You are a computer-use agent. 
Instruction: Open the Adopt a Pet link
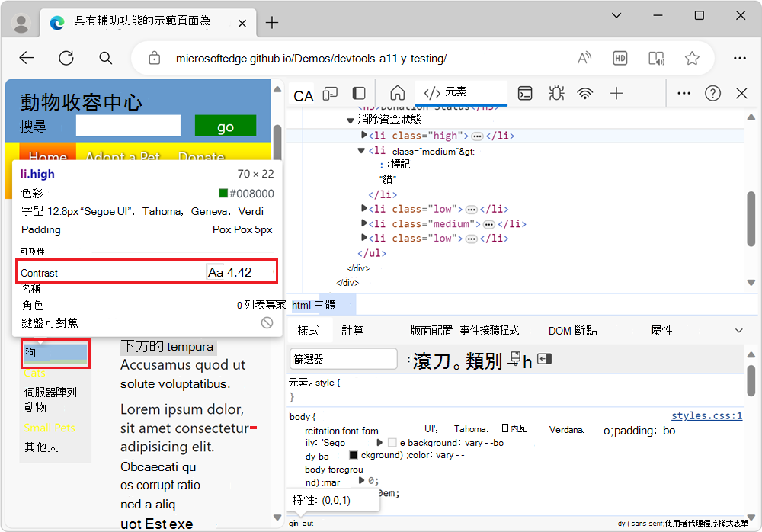click(123, 156)
